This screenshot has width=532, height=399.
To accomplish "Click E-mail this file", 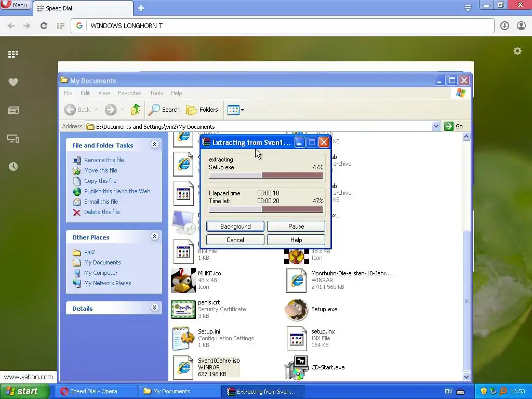I will point(101,202).
